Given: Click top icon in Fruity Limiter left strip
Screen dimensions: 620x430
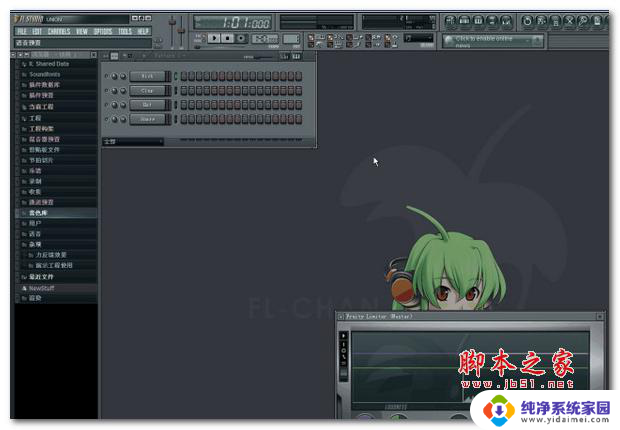Looking at the screenshot, I should click(344, 336).
